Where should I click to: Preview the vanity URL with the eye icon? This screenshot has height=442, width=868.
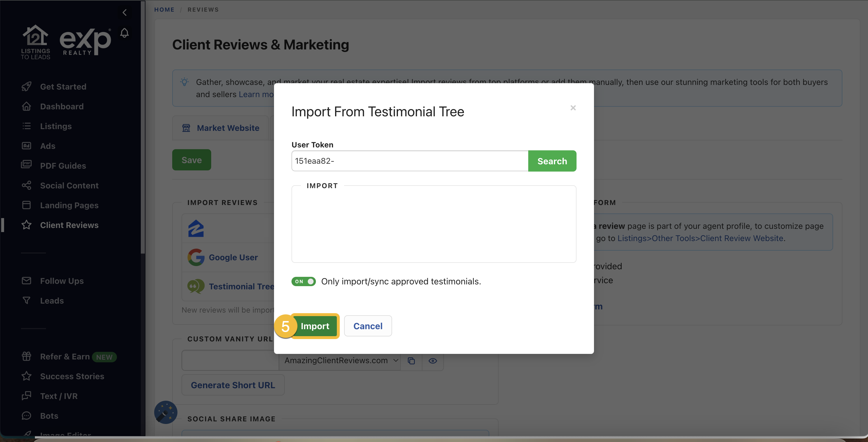[433, 361]
